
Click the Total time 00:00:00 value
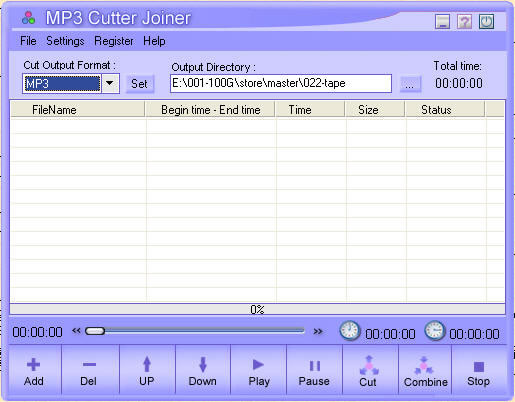(x=459, y=83)
